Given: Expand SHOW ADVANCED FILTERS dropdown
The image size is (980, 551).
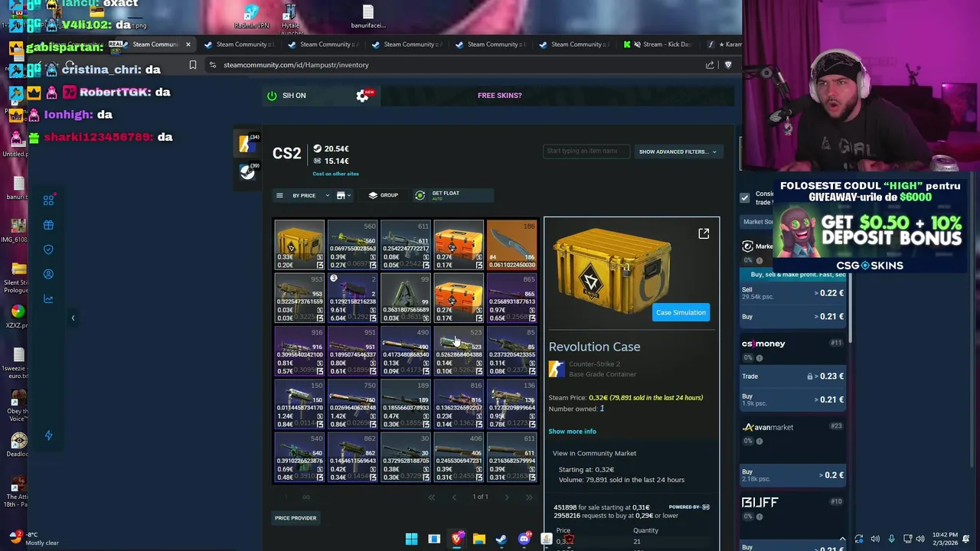Looking at the screenshot, I should tap(678, 152).
